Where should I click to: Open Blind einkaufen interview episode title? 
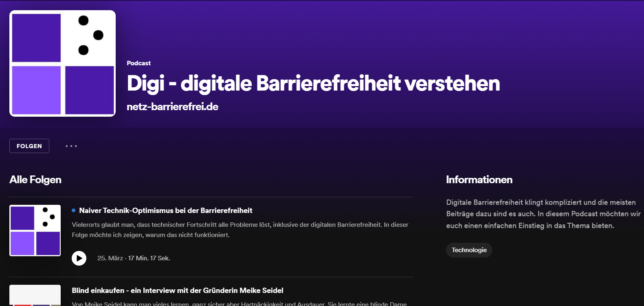(x=178, y=290)
